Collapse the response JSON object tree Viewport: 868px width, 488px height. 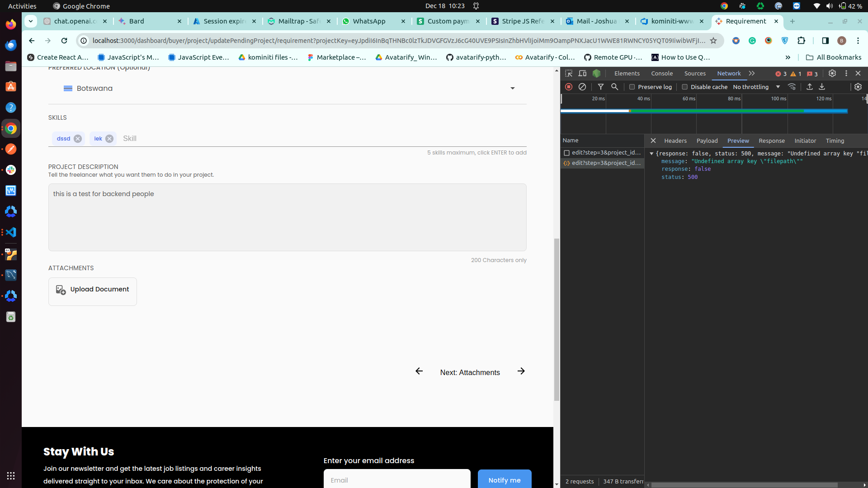(x=651, y=154)
